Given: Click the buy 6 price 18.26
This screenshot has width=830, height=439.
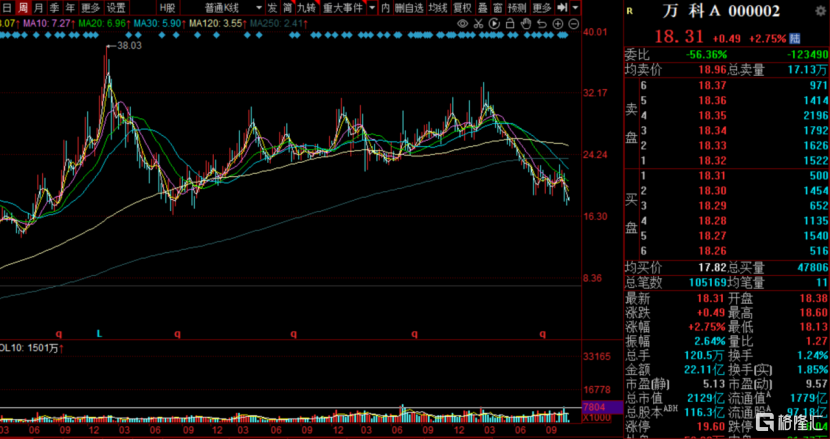Looking at the screenshot, I should (x=711, y=251).
